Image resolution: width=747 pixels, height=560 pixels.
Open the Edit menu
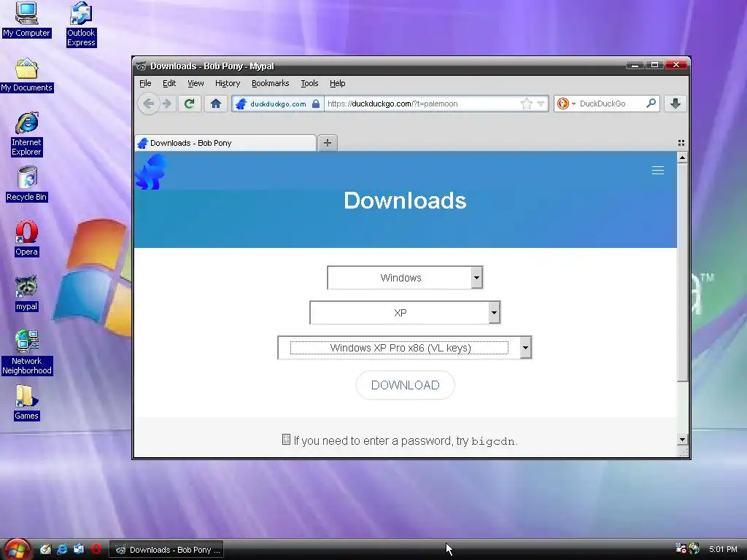pyautogui.click(x=169, y=83)
